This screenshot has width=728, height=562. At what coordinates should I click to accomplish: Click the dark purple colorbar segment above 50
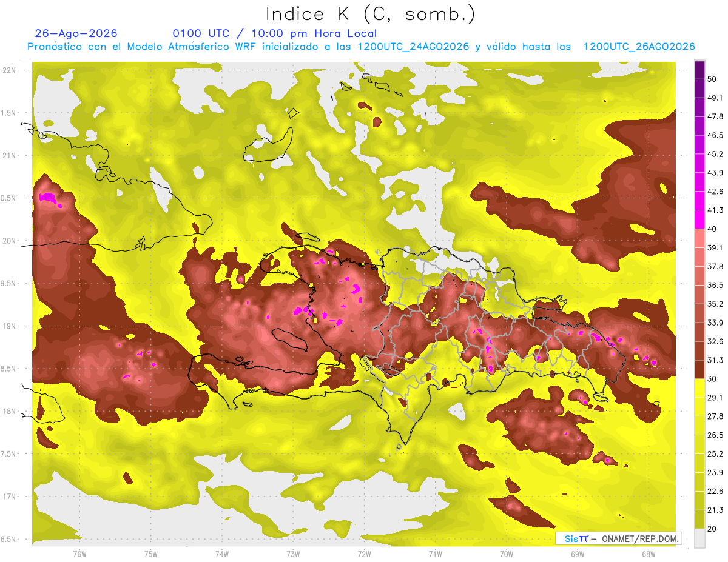tap(699, 70)
